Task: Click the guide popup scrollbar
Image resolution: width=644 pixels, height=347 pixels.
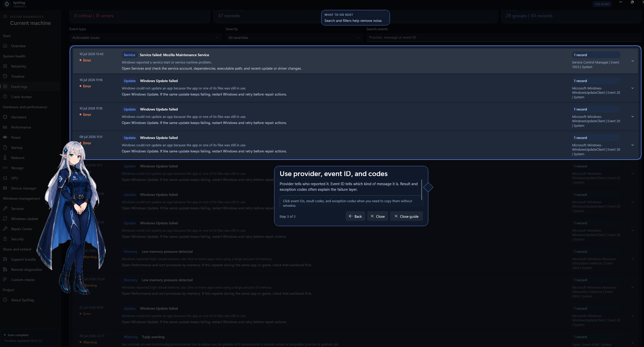Action: pos(422,190)
